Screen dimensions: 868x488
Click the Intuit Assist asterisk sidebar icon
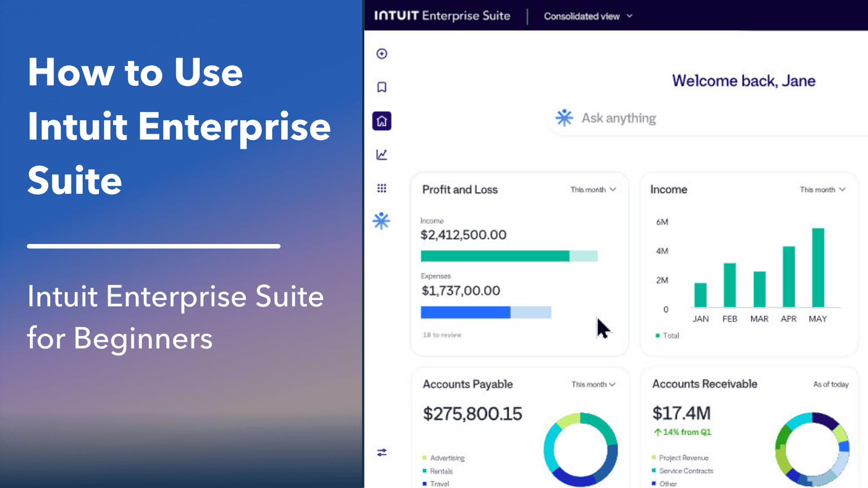click(x=382, y=221)
